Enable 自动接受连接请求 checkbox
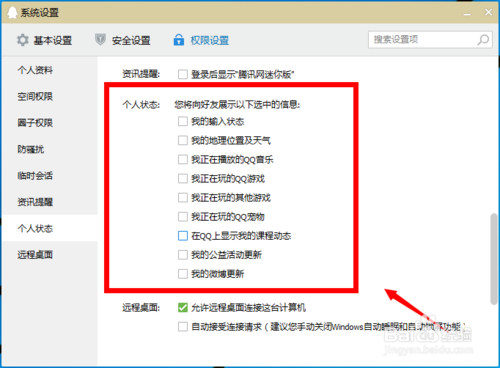The height and width of the screenshot is (368, 500). [x=183, y=326]
